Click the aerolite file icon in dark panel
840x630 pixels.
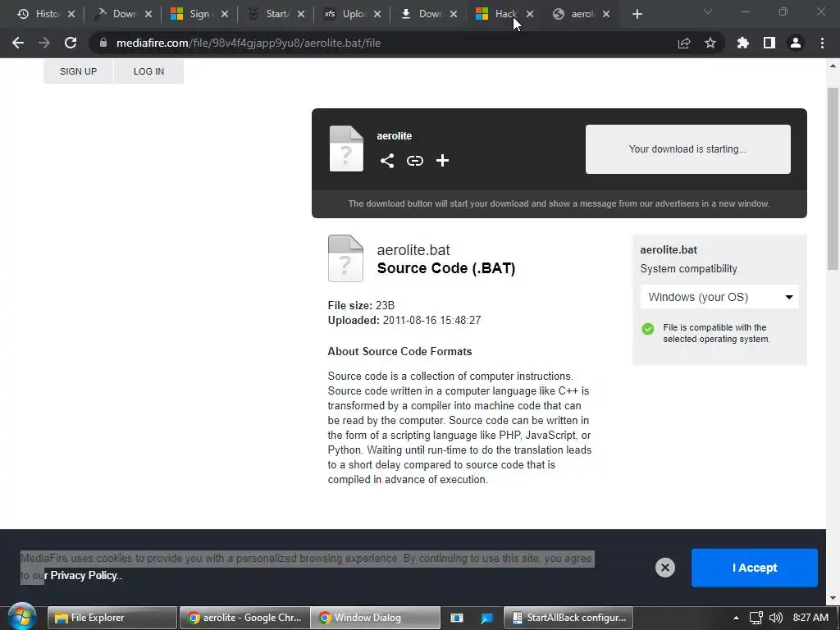(346, 148)
